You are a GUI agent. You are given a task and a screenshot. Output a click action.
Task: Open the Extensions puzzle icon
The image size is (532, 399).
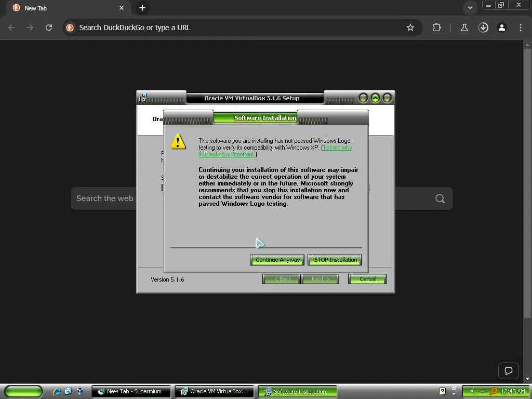(436, 28)
